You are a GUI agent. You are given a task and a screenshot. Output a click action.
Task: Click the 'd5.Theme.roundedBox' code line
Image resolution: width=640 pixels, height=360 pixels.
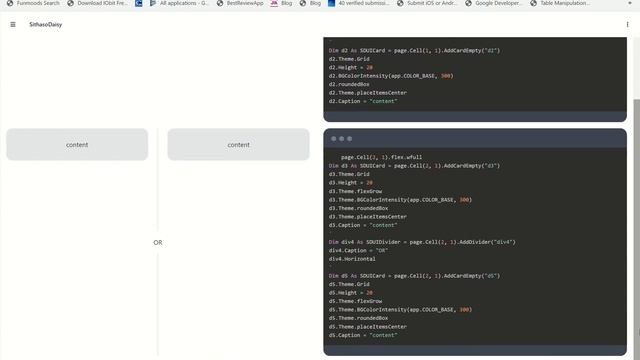[358, 318]
